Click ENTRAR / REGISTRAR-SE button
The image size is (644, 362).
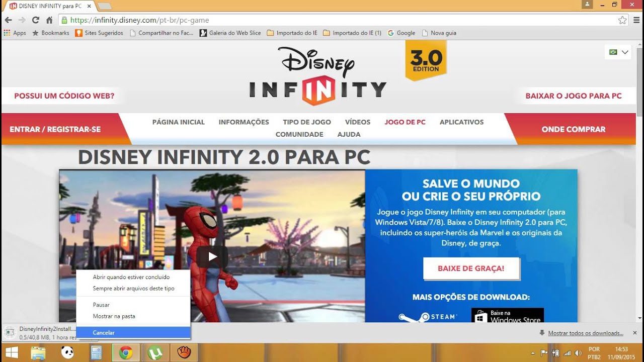[x=55, y=129]
